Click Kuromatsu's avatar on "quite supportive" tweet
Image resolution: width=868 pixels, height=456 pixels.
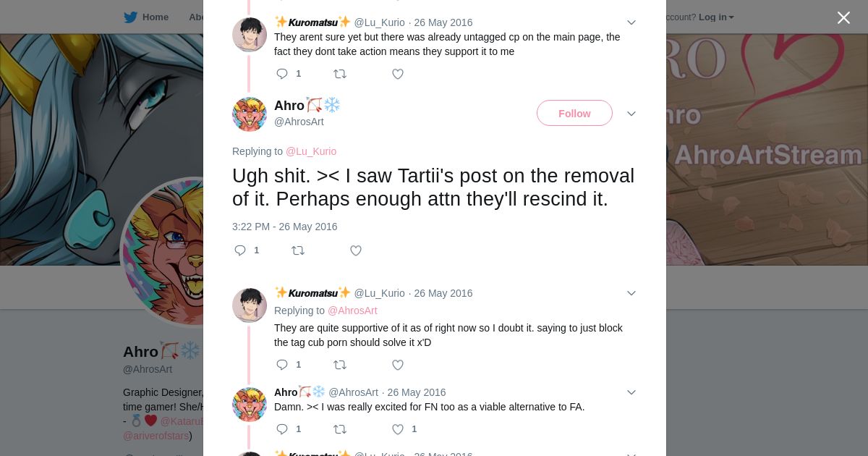tap(250, 305)
